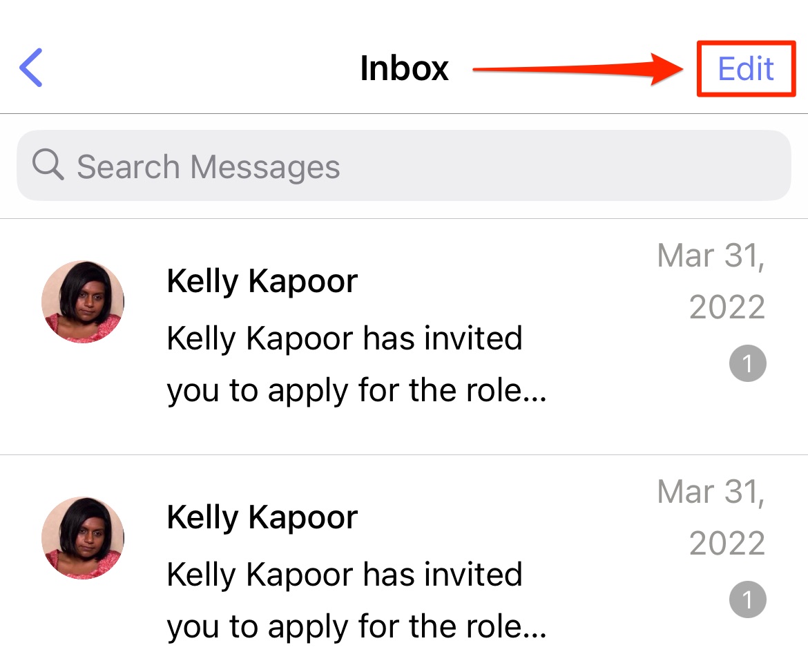
Task: Read second invitation message preview
Action: point(356,601)
